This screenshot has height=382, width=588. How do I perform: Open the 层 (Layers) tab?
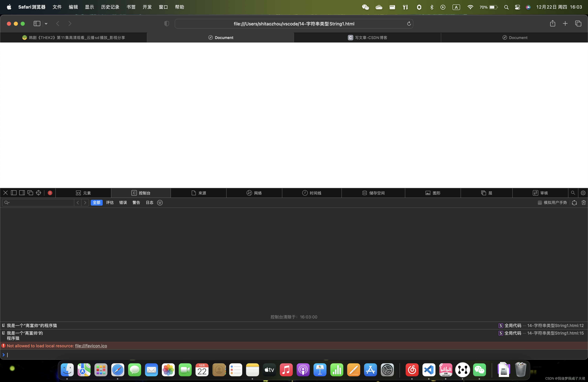click(x=486, y=193)
